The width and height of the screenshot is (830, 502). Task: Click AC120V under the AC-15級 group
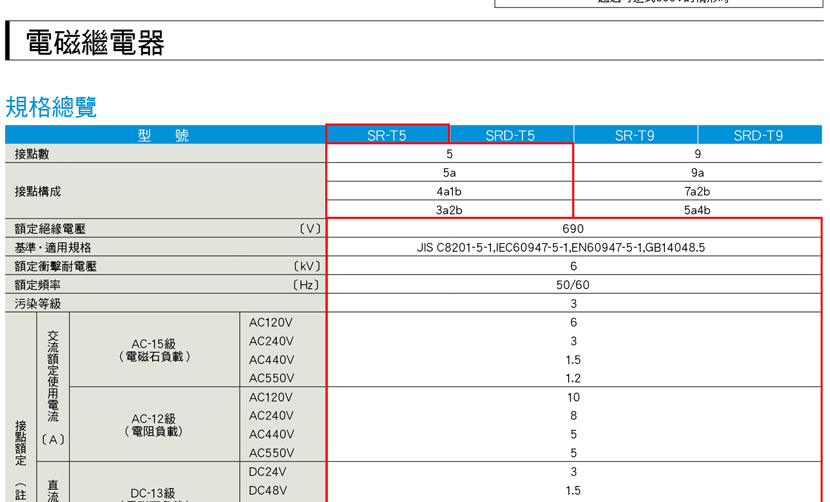tap(271, 322)
